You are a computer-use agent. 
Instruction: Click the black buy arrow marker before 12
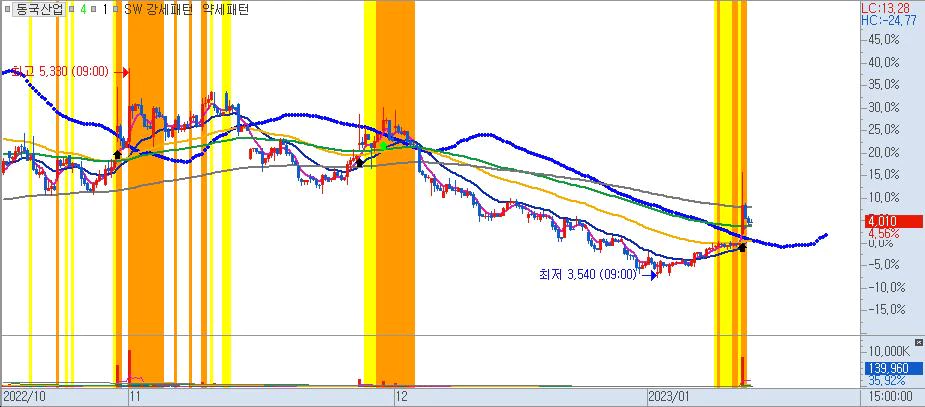pyautogui.click(x=359, y=162)
